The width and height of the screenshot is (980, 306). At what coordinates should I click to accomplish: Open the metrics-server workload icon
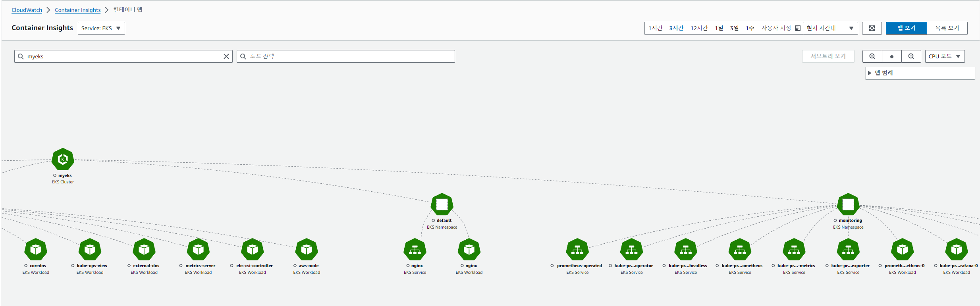[198, 250]
